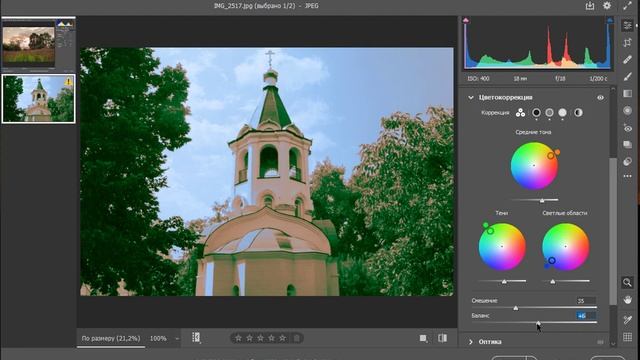Toggle full screen mode icon

pos(627,6)
